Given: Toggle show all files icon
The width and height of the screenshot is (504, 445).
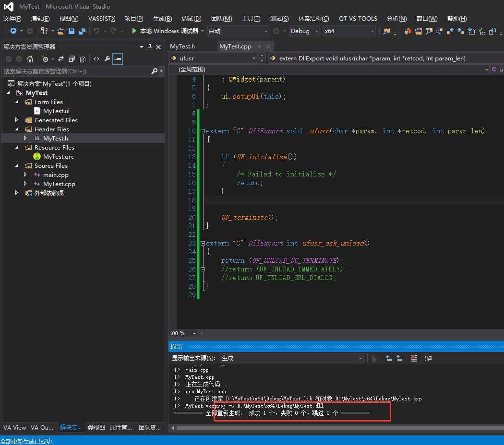Looking at the screenshot, I should coord(82,59).
